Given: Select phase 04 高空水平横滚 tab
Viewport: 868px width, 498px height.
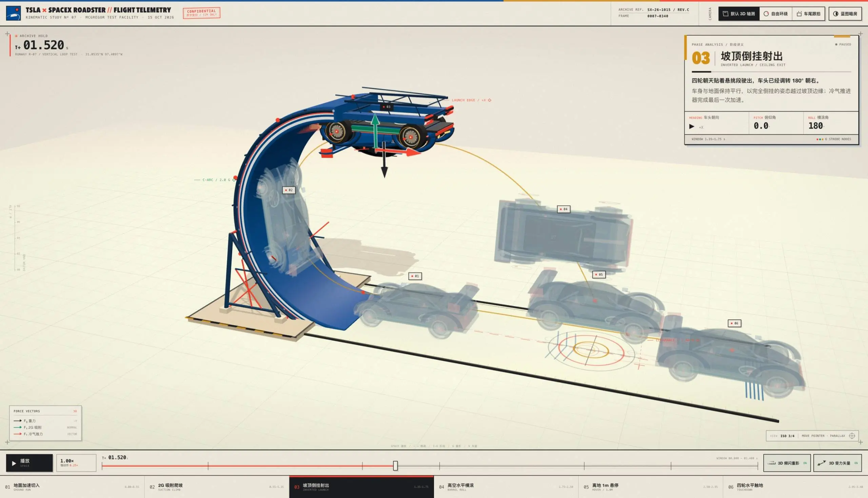Looking at the screenshot, I should tap(506, 487).
